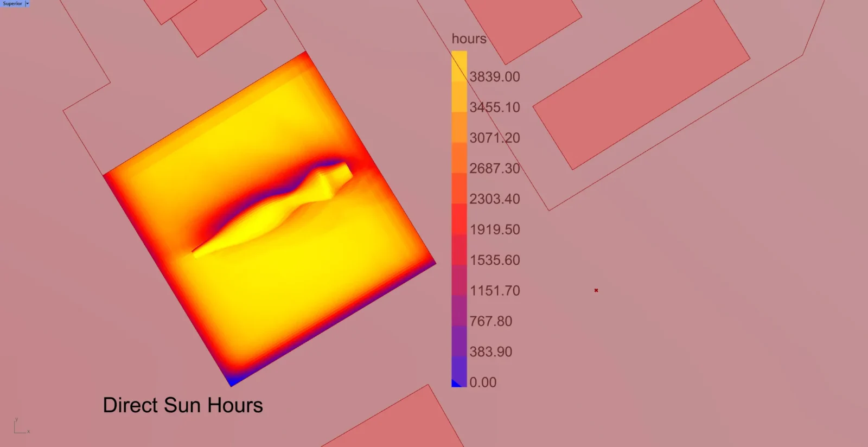
Task: Click the orange legend segment beside 3071.20
Action: (459, 127)
